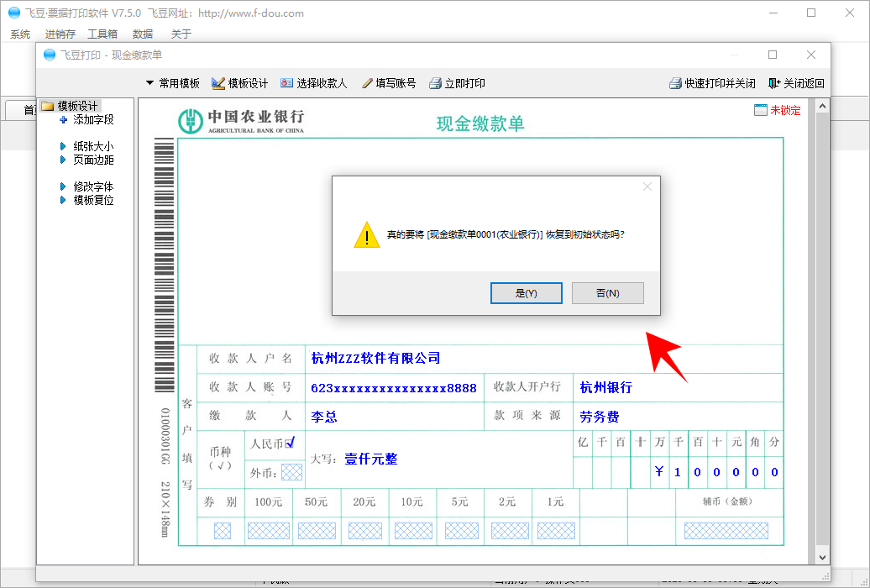Open the 工具箱 menu
This screenshot has height=588, width=870.
click(x=102, y=34)
